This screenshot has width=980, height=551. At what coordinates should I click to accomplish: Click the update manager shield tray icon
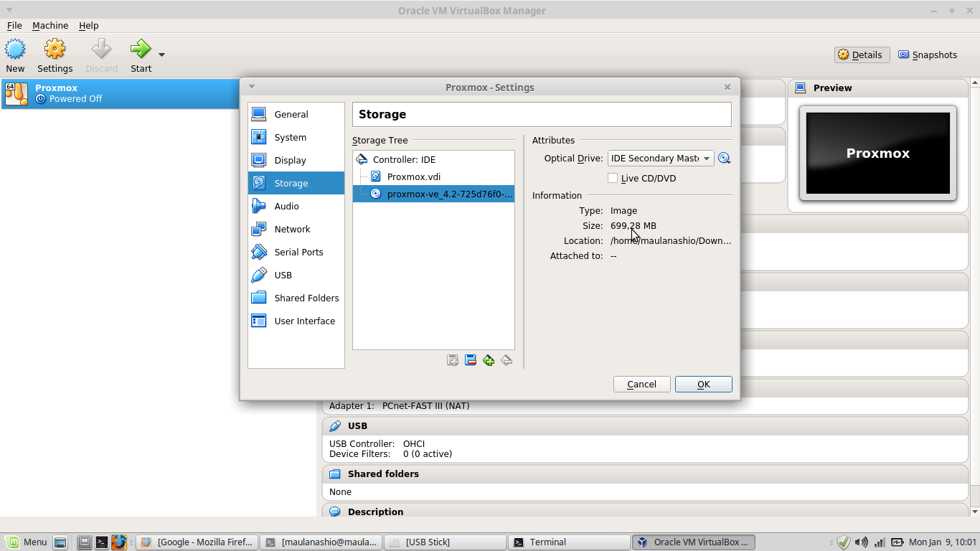click(844, 542)
